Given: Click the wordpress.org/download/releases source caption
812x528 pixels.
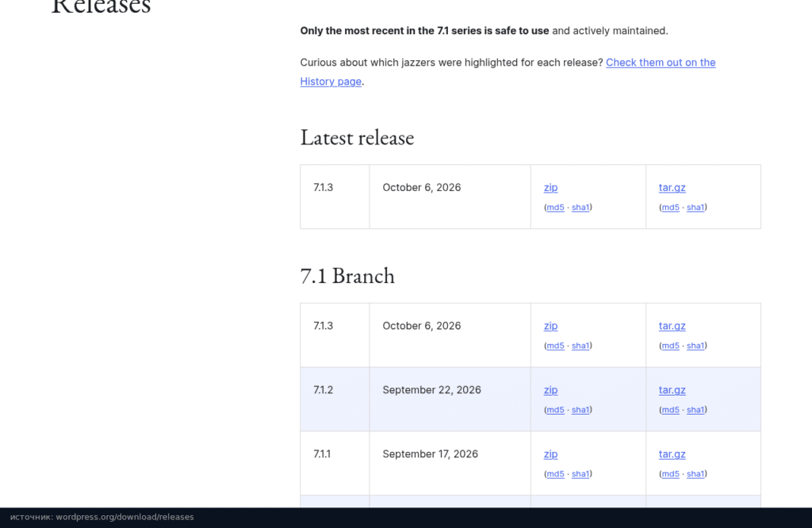Looking at the screenshot, I should [x=102, y=517].
